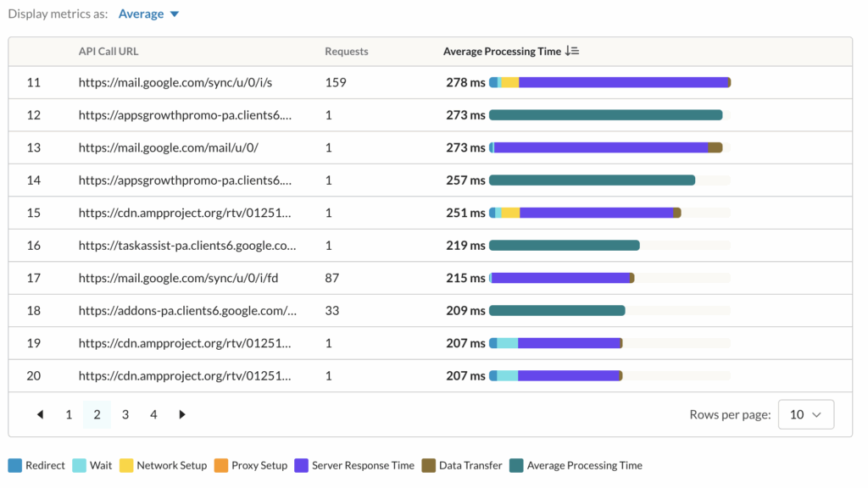The image size is (868, 488).
Task: Jump to page 1 in pagination
Action: point(69,414)
